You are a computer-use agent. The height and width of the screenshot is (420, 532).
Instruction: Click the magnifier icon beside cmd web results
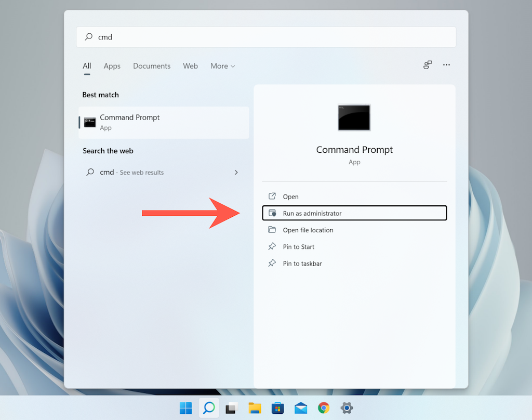(x=90, y=172)
